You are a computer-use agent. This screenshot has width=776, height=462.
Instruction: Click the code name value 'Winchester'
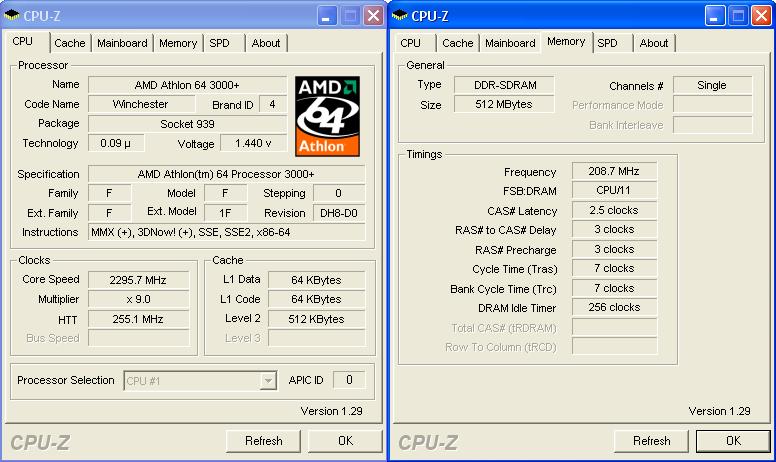tap(141, 104)
